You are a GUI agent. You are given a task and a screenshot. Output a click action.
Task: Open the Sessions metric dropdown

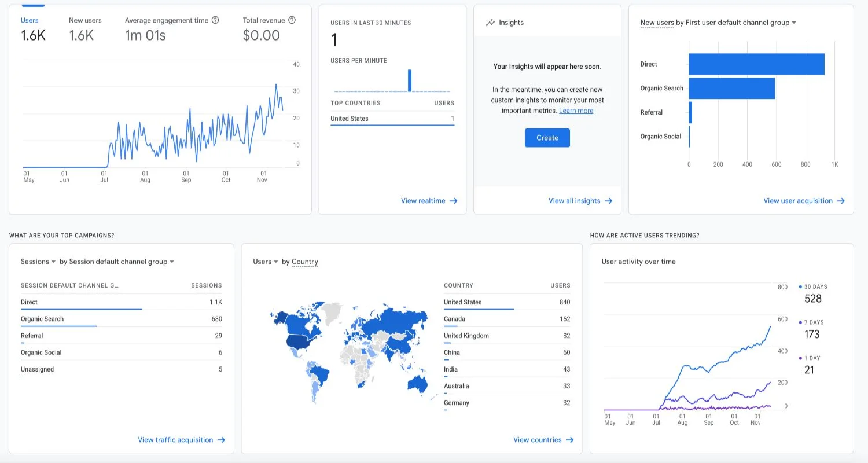coord(53,262)
